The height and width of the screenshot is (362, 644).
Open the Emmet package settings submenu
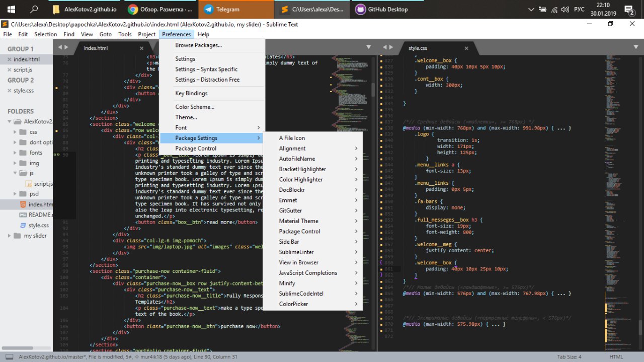312,200
